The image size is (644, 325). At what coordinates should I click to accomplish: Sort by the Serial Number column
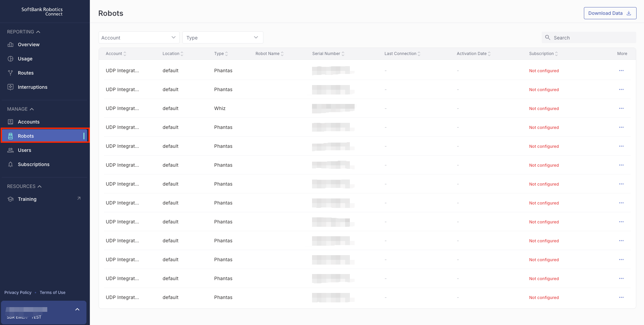328,54
